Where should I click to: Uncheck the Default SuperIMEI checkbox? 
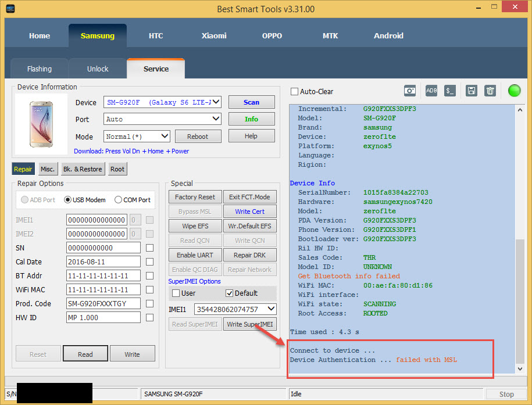click(x=229, y=293)
